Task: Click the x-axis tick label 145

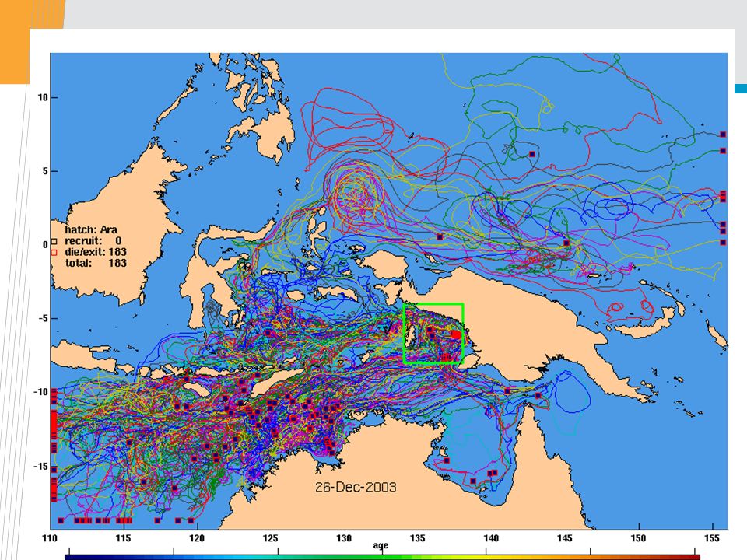Action: point(565,538)
